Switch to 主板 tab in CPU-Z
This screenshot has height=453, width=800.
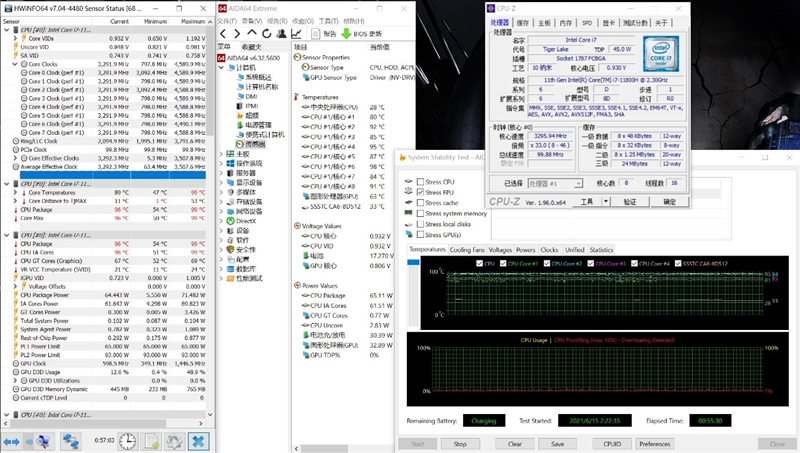tap(544, 22)
